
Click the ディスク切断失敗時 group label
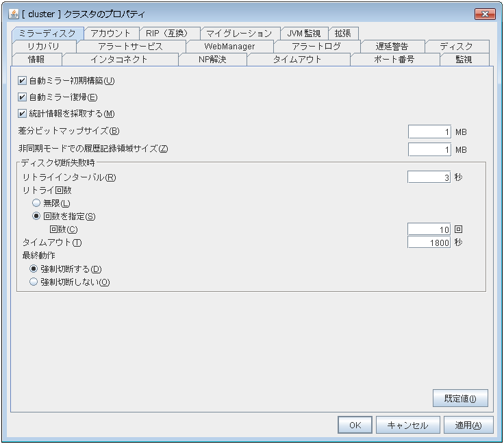pyautogui.click(x=58, y=162)
